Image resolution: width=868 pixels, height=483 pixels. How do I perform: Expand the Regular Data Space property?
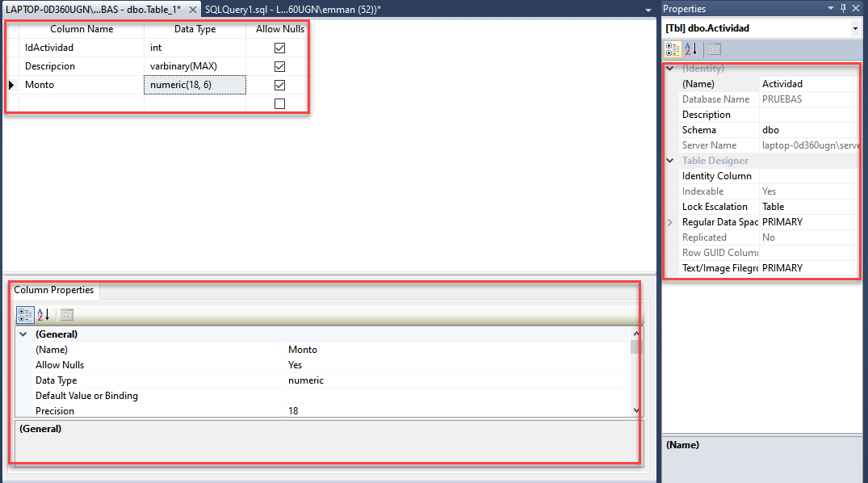(669, 221)
